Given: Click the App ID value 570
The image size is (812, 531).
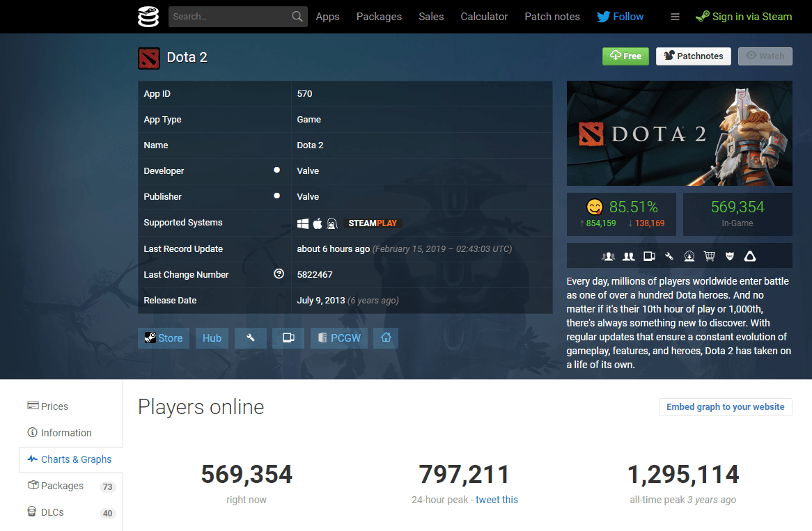Looking at the screenshot, I should pyautogui.click(x=304, y=94).
